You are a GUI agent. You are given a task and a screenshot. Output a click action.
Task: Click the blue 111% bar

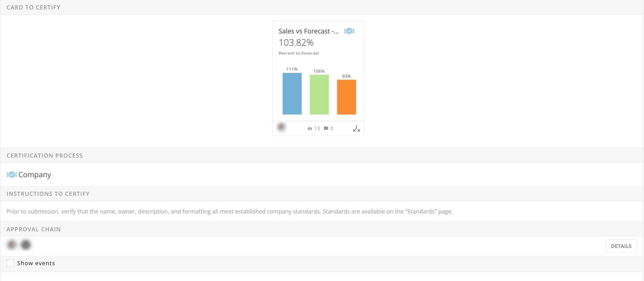tap(292, 94)
